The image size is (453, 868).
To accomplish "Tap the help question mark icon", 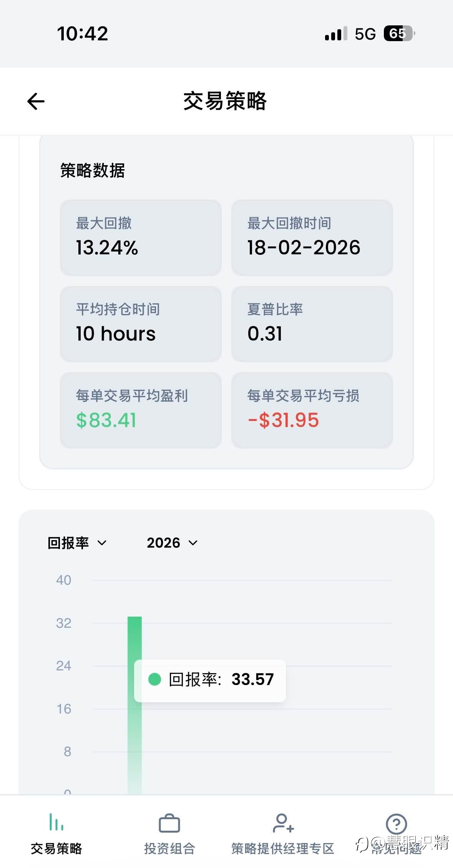I will (x=396, y=823).
